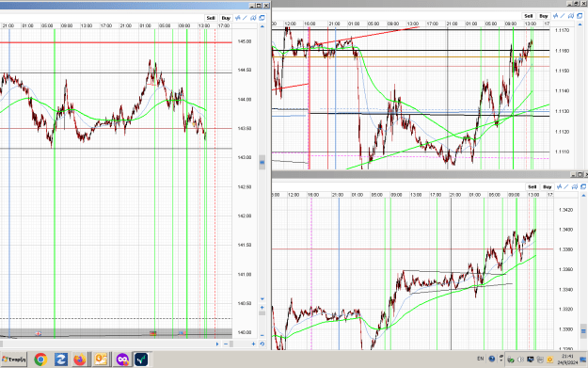Click the Sell button in the left chart
This screenshot has height=368, width=588.
(x=211, y=18)
